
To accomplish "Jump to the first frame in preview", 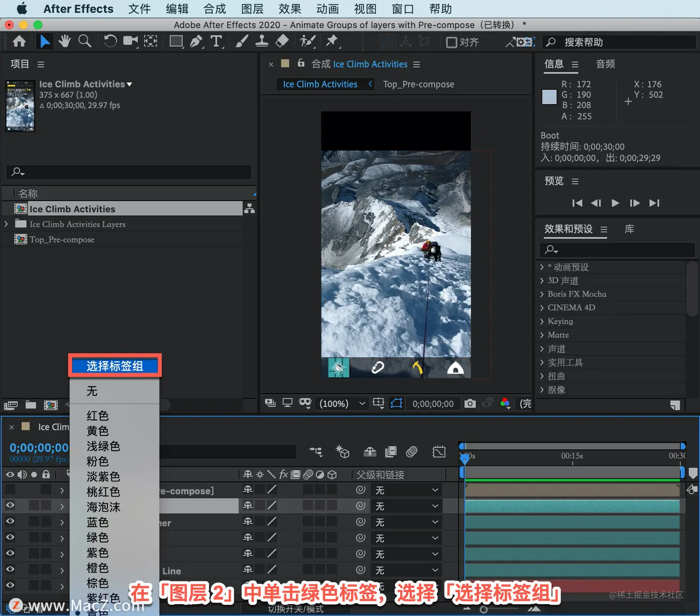I will pos(577,203).
